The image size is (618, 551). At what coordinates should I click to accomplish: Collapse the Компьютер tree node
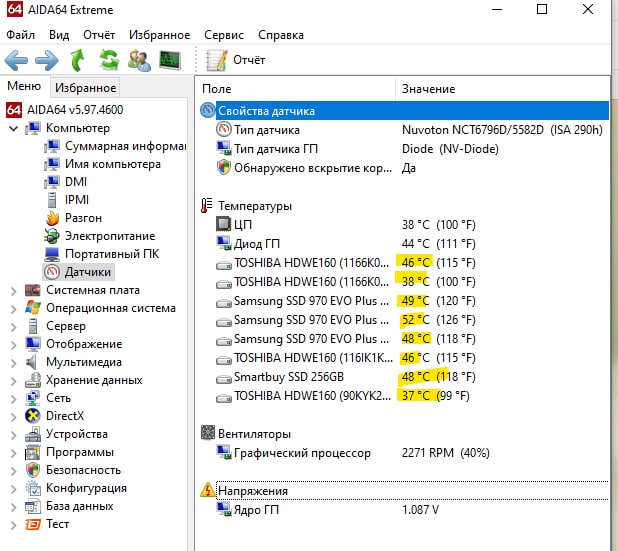coord(13,128)
